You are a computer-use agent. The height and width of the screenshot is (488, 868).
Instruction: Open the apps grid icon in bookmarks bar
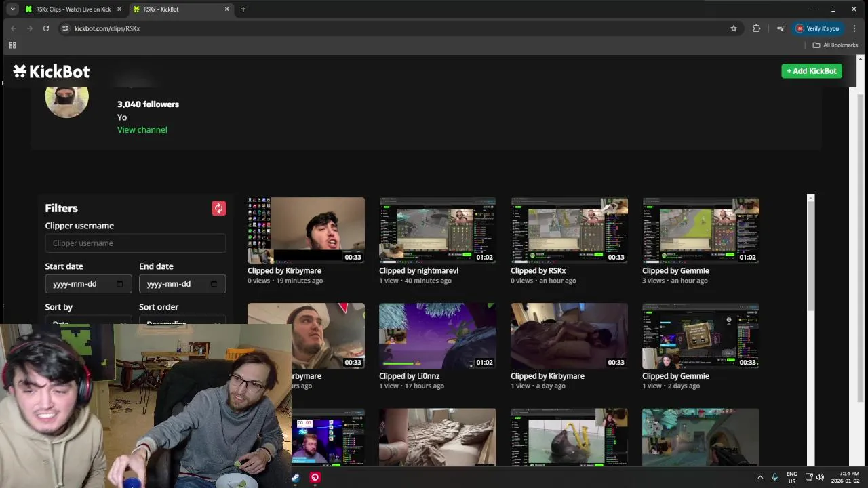coord(12,45)
